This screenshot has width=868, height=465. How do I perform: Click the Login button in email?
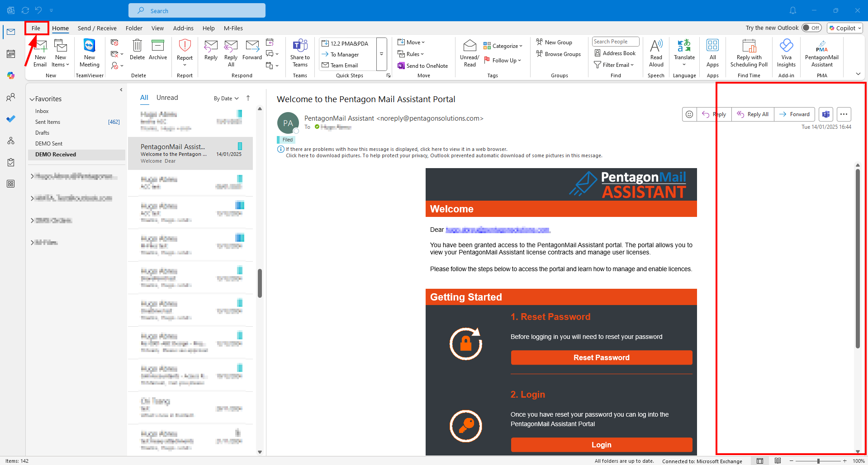(x=601, y=445)
